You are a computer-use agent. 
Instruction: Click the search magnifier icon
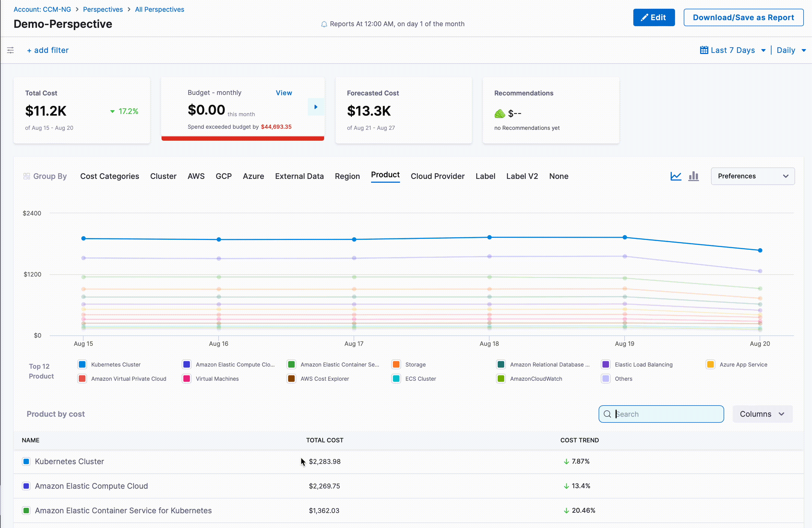pyautogui.click(x=607, y=414)
